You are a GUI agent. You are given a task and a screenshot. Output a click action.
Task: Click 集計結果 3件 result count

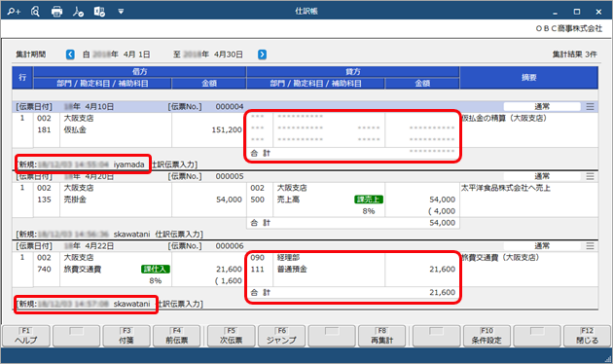point(574,55)
